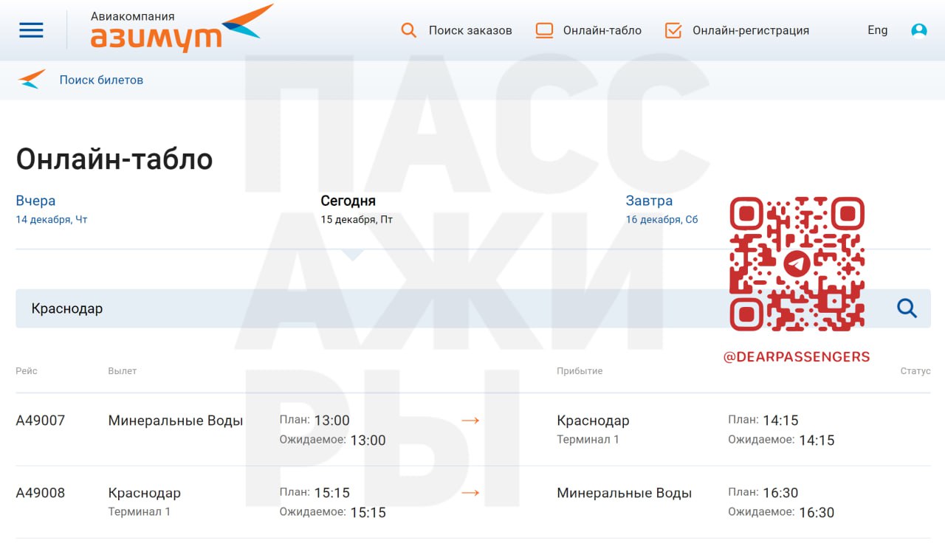Screen dimensions: 945x560
Task: Open the hamburger menu
Action: 31,30
